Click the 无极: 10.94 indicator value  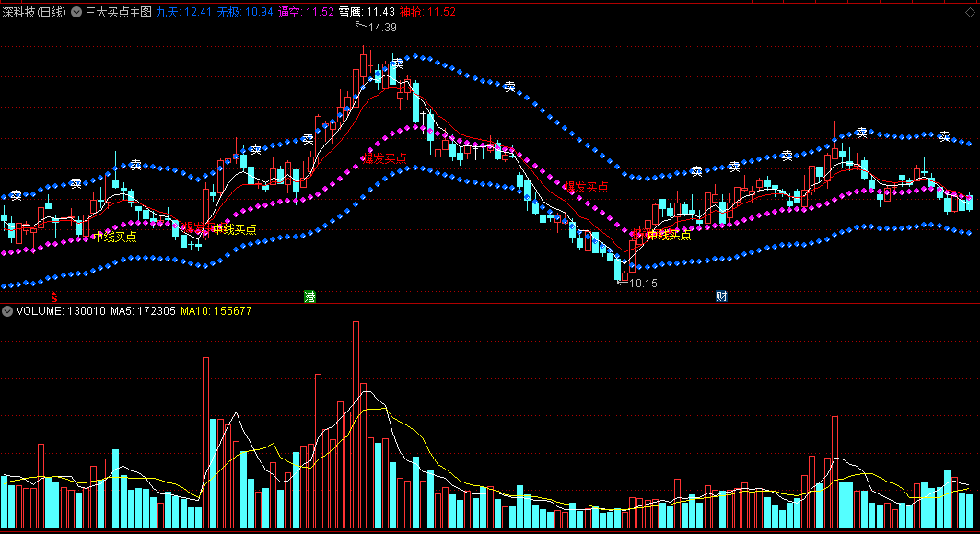[244, 12]
